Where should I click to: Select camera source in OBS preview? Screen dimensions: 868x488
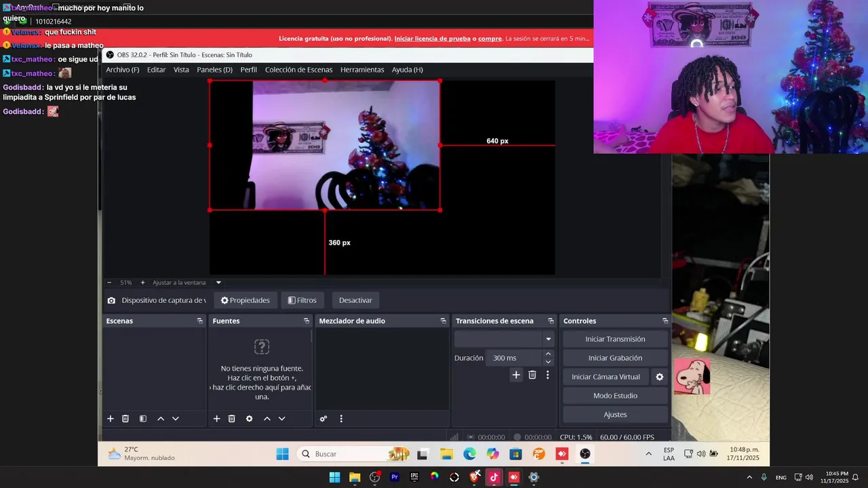[325, 145]
